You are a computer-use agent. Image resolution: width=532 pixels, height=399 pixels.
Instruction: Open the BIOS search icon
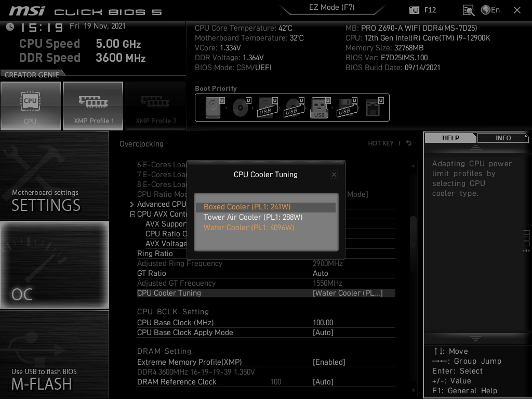point(469,10)
